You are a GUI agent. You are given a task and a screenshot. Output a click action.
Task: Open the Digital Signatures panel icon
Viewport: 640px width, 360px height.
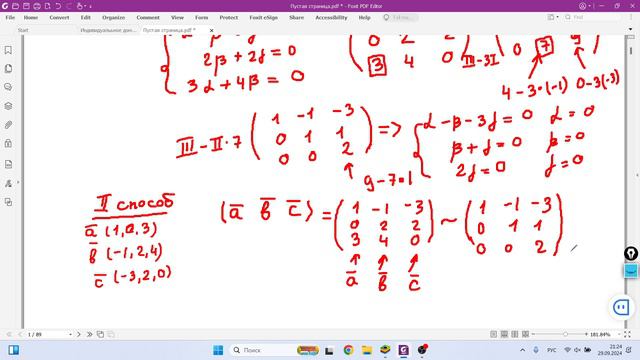click(x=8, y=184)
